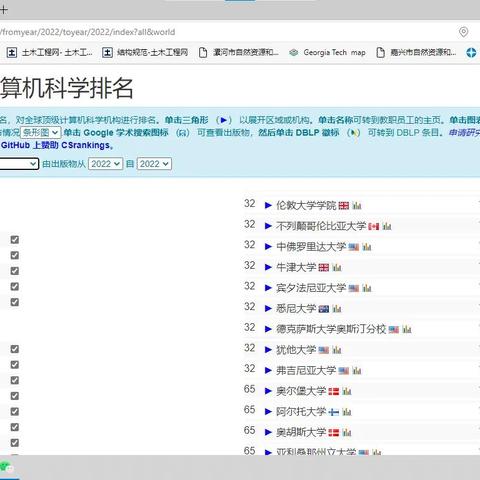Expand the 不列颠哥伦比亚大学 triangle

coord(268,226)
